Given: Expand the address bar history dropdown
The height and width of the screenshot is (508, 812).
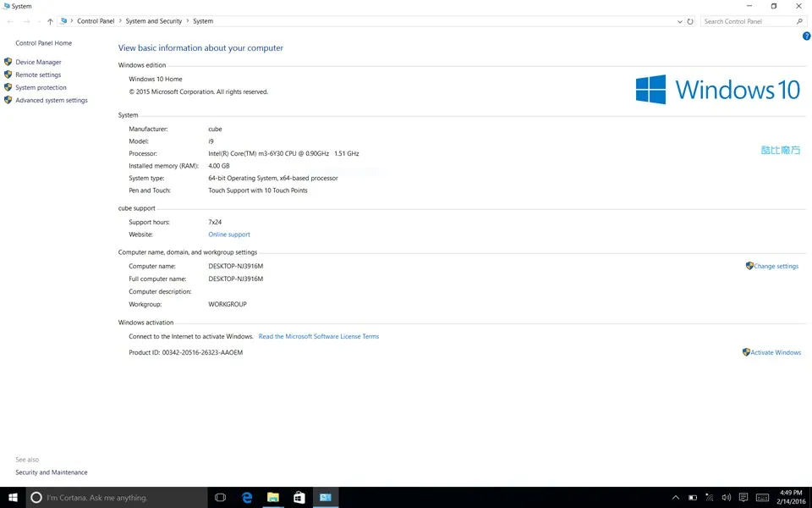Looking at the screenshot, I should click(679, 21).
